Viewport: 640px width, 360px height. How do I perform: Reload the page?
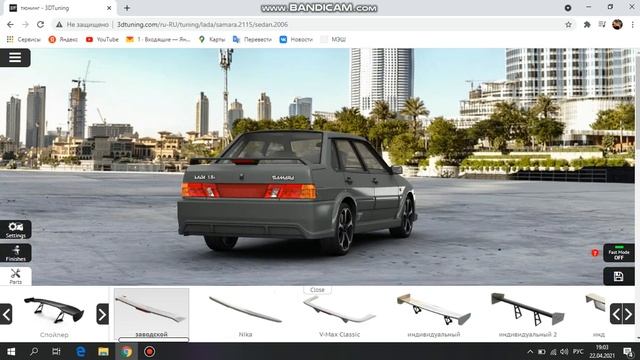pos(40,24)
